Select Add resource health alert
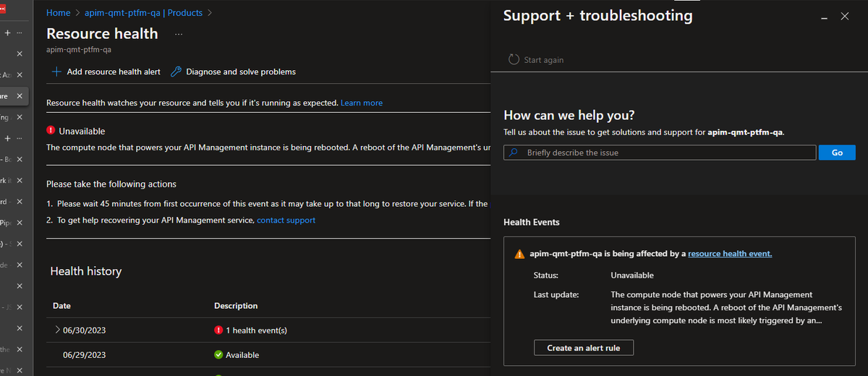 114,72
